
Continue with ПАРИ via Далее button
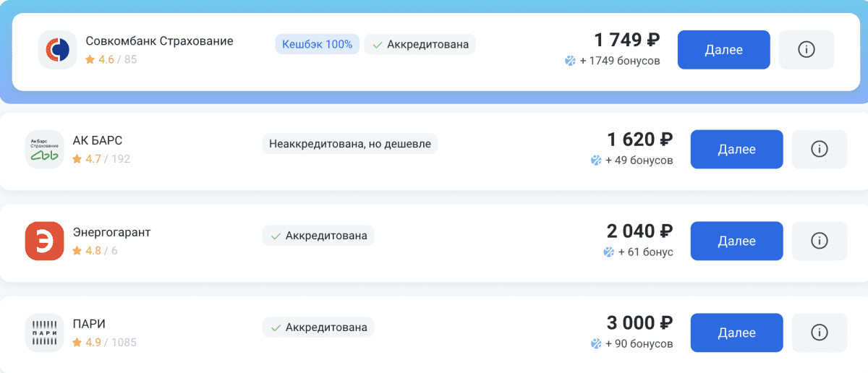736,333
